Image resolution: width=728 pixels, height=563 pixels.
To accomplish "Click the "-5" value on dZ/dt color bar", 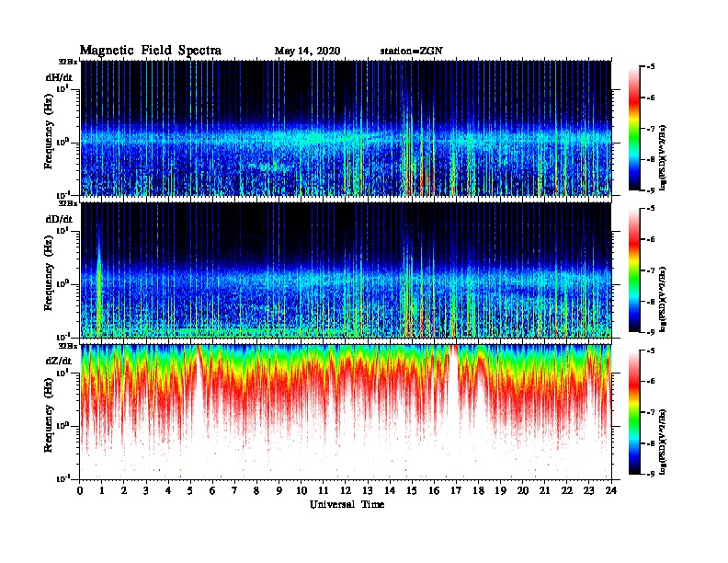I will coord(651,350).
